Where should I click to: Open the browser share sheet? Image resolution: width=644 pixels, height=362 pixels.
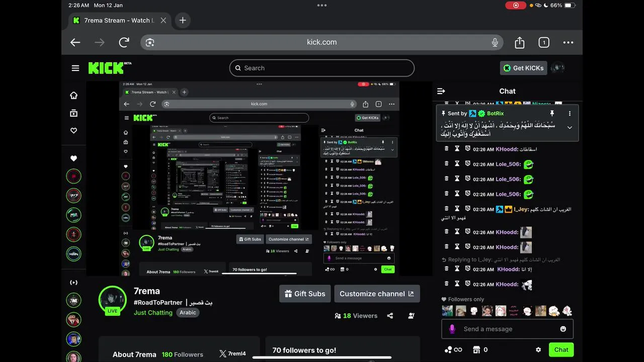coord(520,43)
